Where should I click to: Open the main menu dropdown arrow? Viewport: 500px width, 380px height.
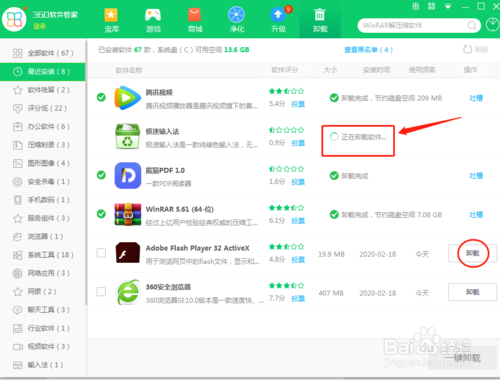pyautogui.click(x=448, y=6)
